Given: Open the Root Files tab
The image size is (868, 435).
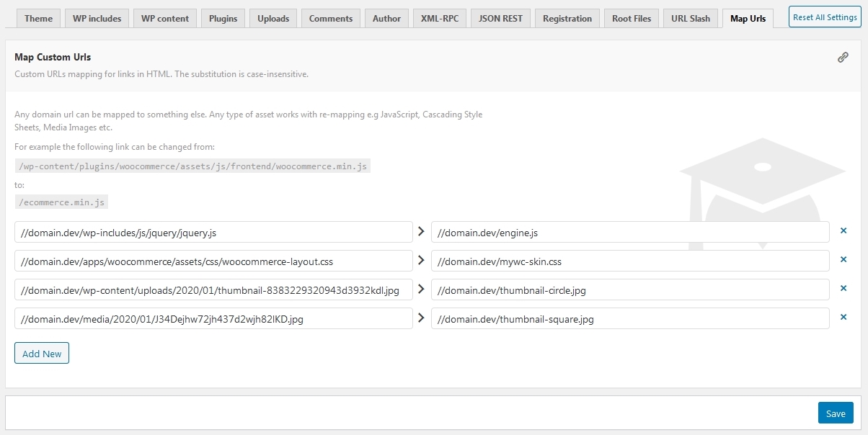Looking at the screenshot, I should [x=632, y=18].
